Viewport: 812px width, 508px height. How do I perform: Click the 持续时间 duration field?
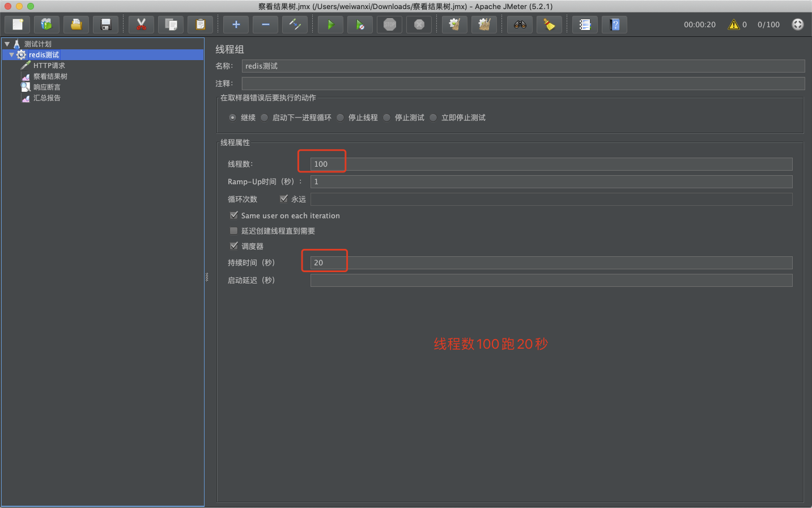pyautogui.click(x=551, y=263)
